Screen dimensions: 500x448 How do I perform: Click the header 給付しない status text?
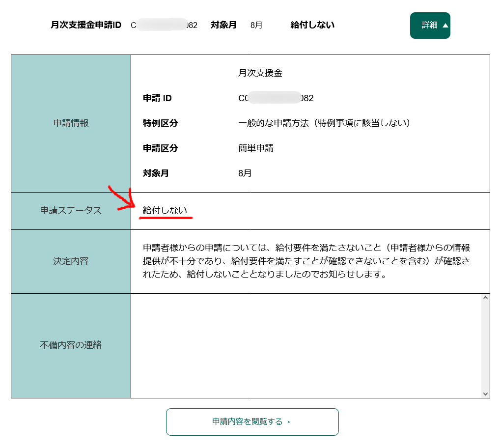[x=312, y=25]
